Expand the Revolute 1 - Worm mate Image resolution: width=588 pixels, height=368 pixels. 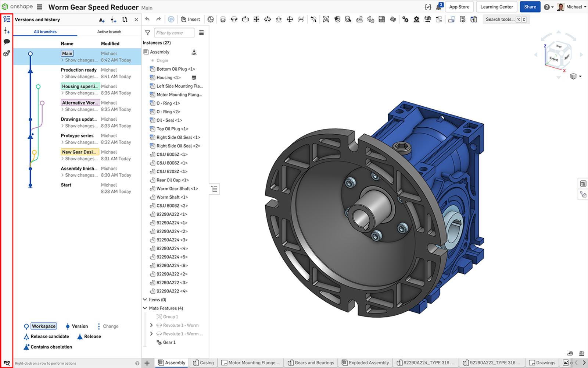151,325
